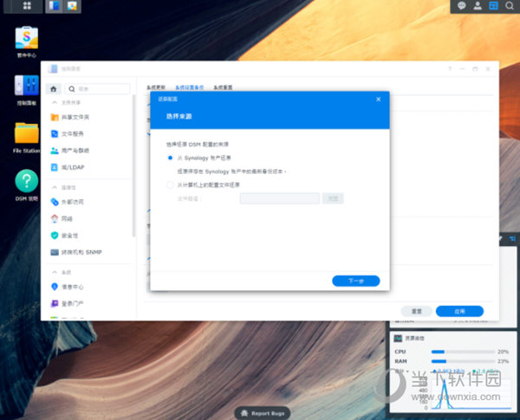This screenshot has height=420, width=520.
Task: Open the Info Center (信息中心) item
Action: (67, 287)
